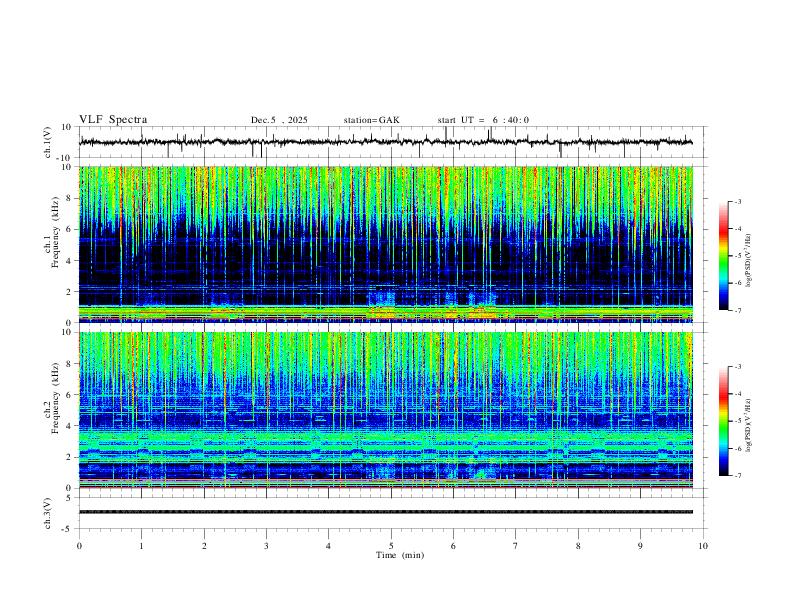This screenshot has width=792, height=612.
Task: Click the '5' tick on the time axis
Action: 391,546
